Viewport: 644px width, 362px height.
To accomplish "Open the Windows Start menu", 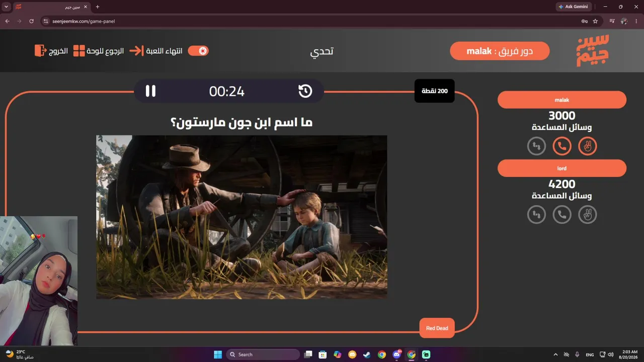I will pos(218,354).
